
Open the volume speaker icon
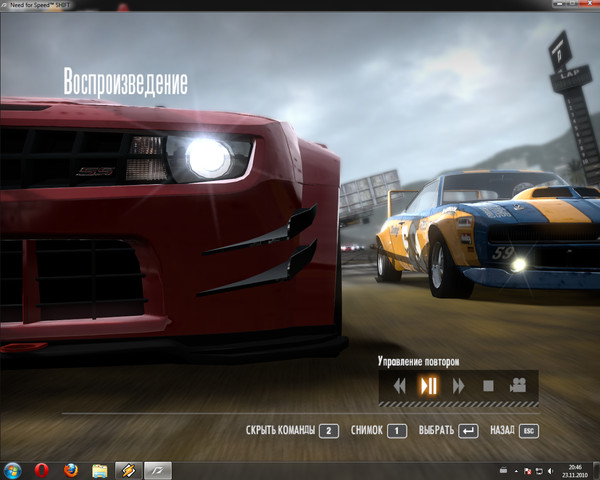(x=550, y=471)
